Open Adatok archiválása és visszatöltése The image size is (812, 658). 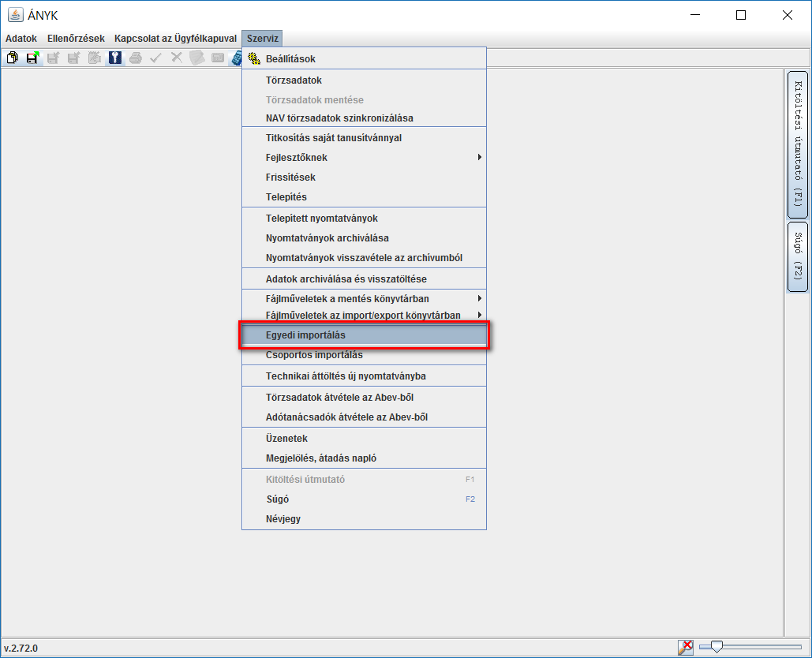[364, 279]
